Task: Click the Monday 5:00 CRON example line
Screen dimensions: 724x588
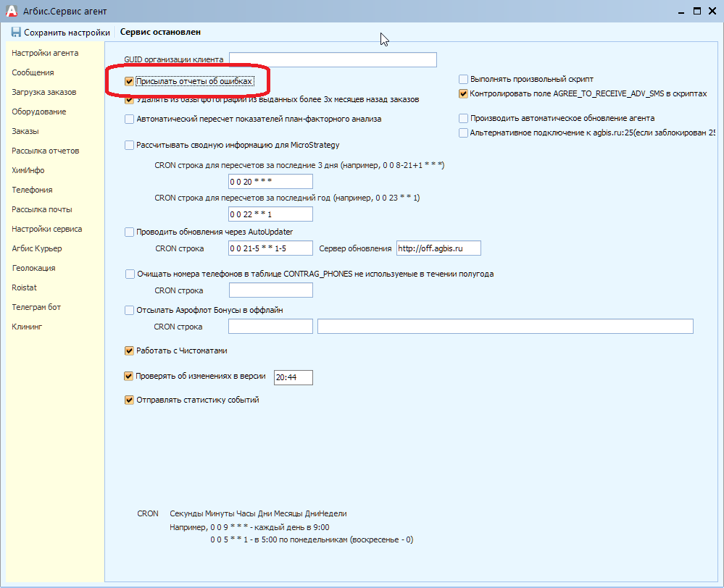Action: click(312, 539)
